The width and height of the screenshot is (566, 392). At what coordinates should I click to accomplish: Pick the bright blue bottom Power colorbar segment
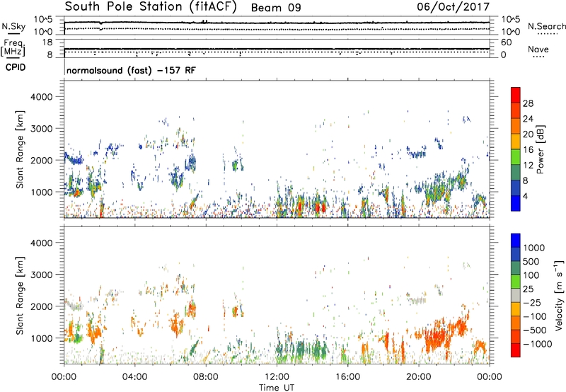pyautogui.click(x=516, y=203)
